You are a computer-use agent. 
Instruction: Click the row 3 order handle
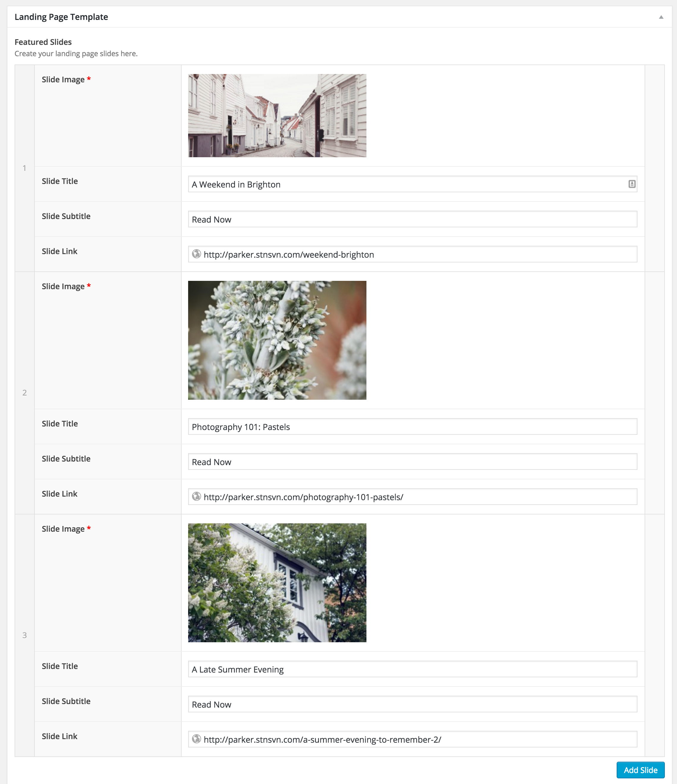click(25, 635)
